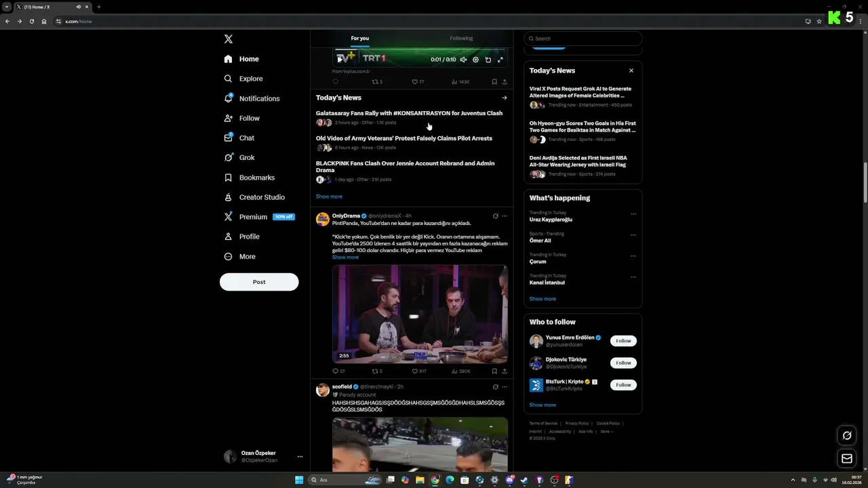Share the TRT1 video post

505,82
